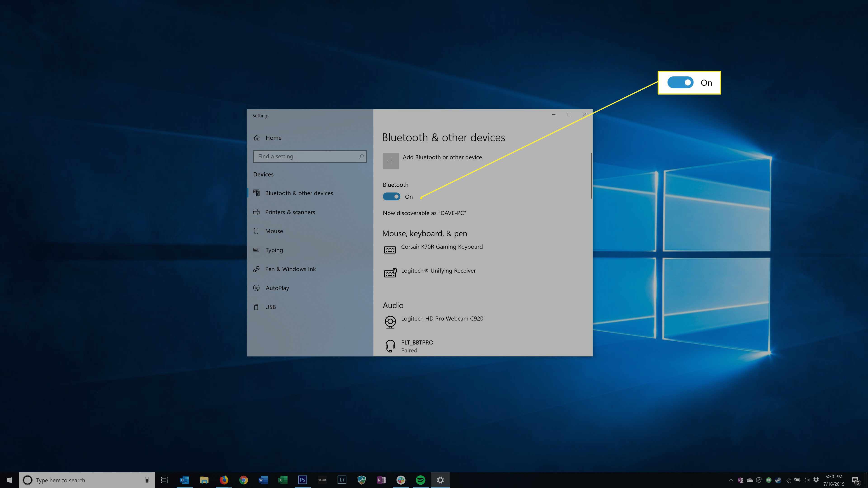Click the 'Type here to search' taskbar box
Screen dimensions: 868x488
click(x=87, y=480)
